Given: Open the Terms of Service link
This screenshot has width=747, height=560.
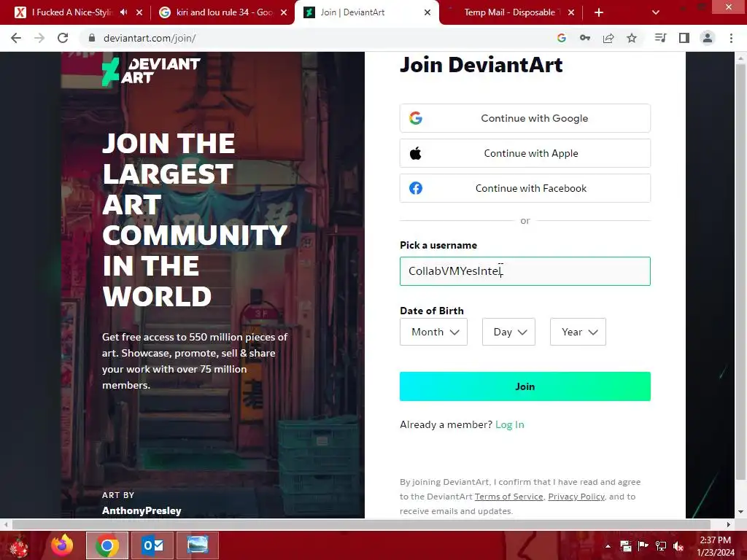Looking at the screenshot, I should tap(508, 497).
